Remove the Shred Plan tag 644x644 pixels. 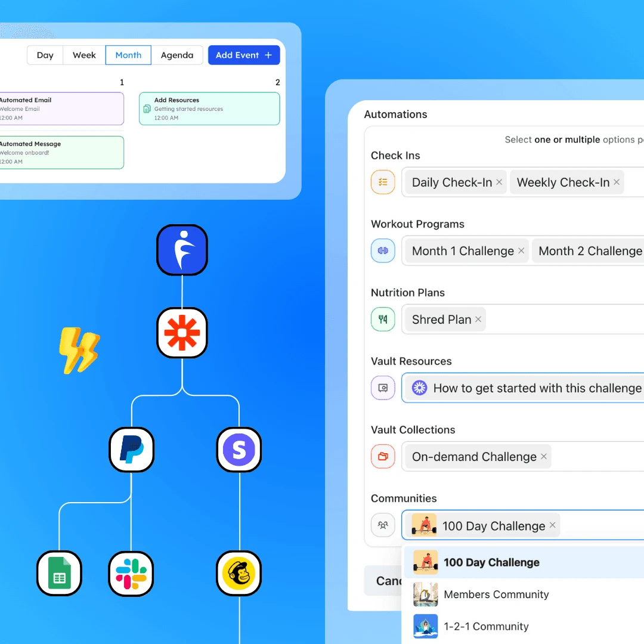(x=478, y=319)
